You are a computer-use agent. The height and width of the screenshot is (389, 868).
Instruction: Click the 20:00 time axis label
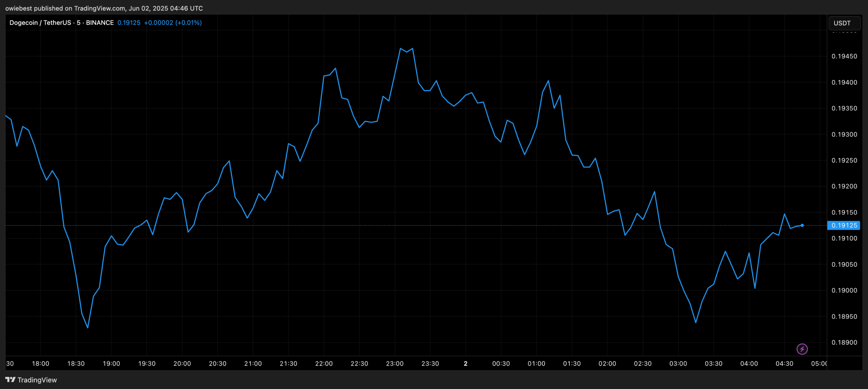click(x=182, y=364)
